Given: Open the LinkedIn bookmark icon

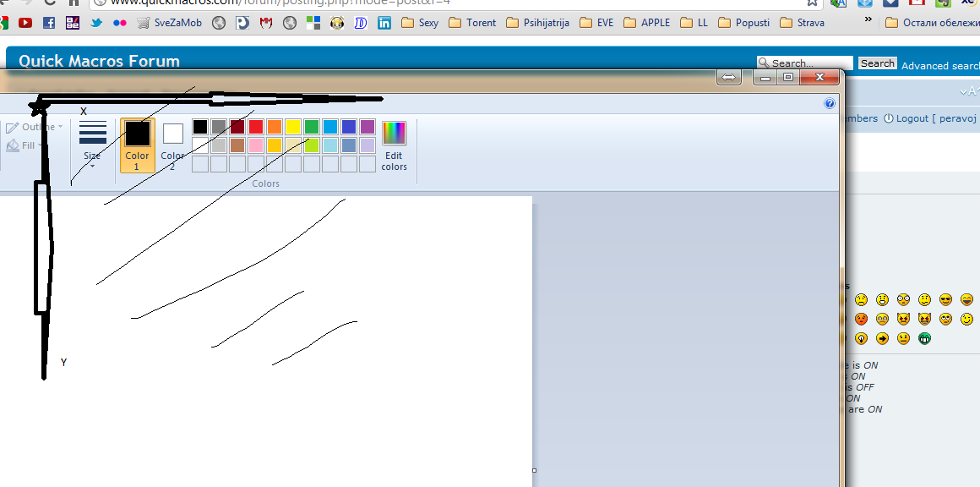Looking at the screenshot, I should tap(384, 23).
